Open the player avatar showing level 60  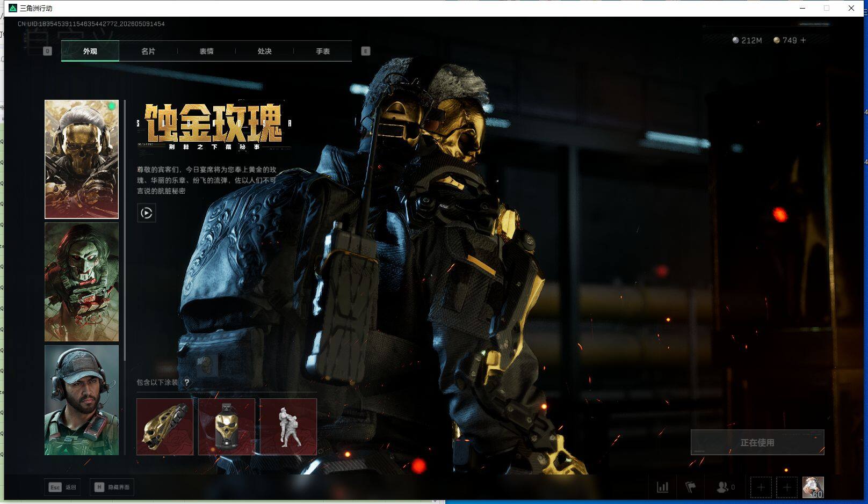coord(813,487)
